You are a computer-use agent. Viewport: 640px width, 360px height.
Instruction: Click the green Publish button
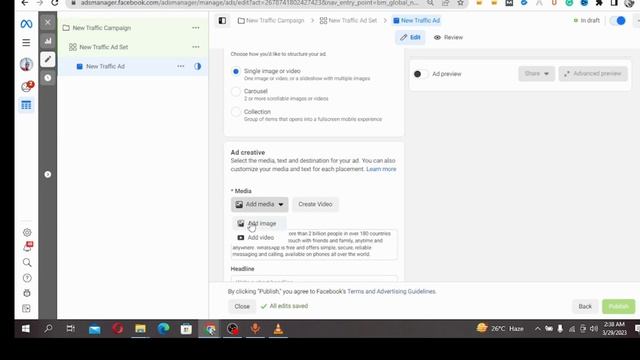pyautogui.click(x=618, y=306)
